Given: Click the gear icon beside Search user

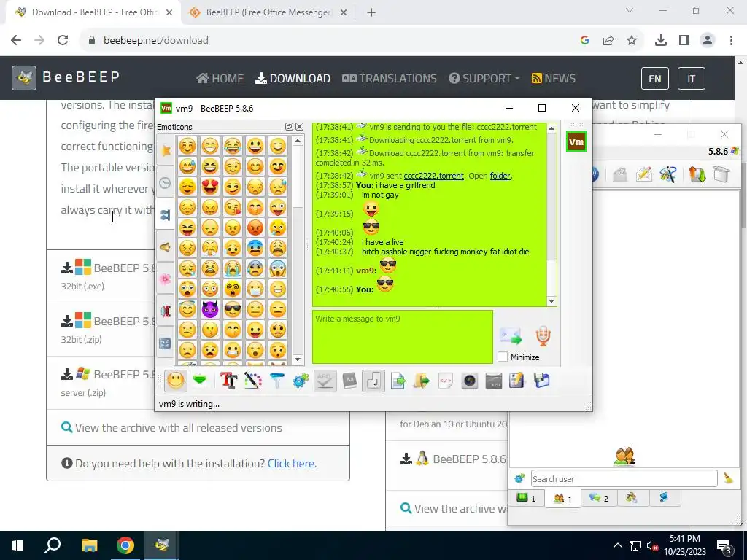Looking at the screenshot, I should click(519, 478).
